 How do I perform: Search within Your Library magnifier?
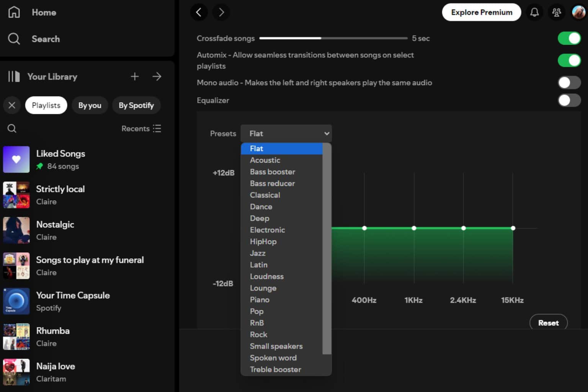click(x=12, y=129)
